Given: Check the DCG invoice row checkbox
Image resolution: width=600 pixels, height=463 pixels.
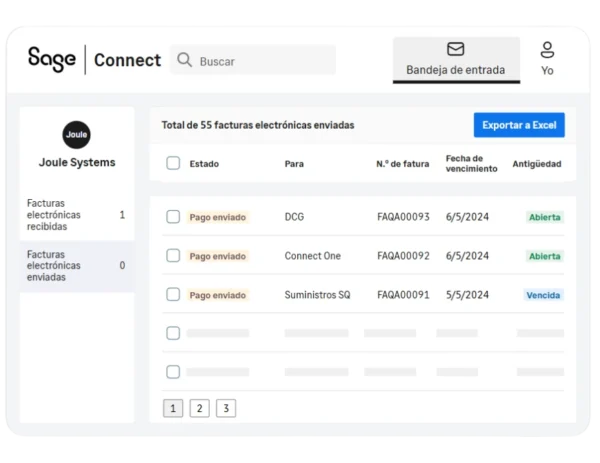Looking at the screenshot, I should coord(173,216).
